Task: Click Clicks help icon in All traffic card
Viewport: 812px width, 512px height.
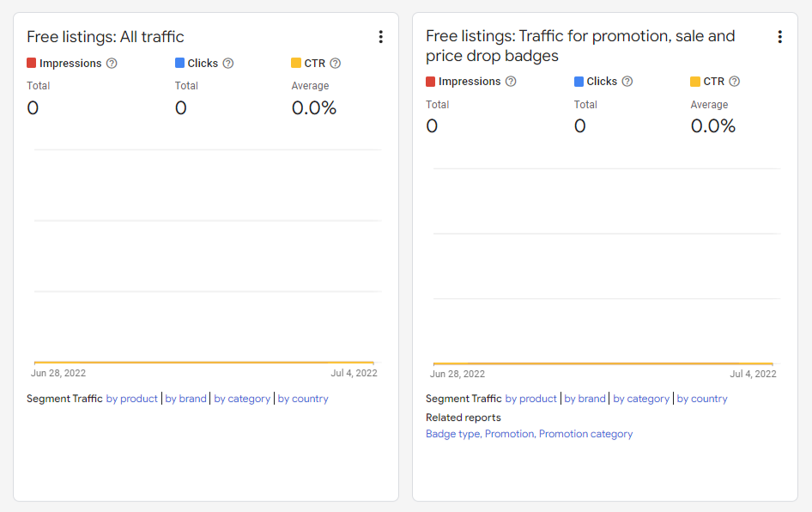Action: [x=227, y=64]
